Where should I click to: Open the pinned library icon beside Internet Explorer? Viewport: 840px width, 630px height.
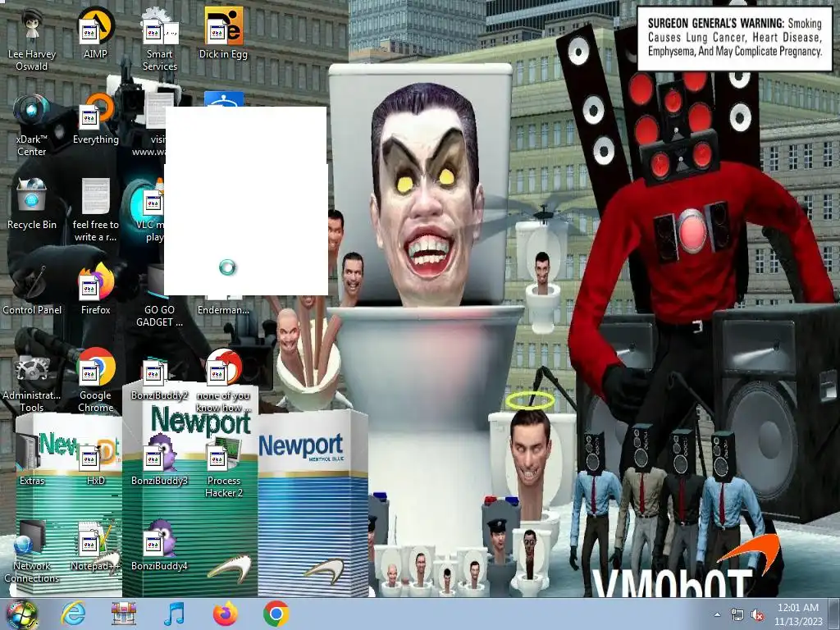coord(124,614)
